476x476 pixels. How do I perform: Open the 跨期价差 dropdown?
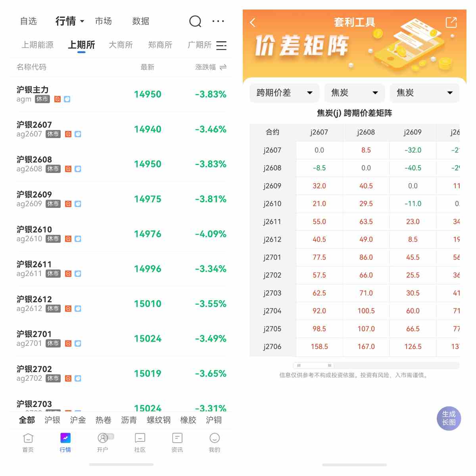[284, 93]
